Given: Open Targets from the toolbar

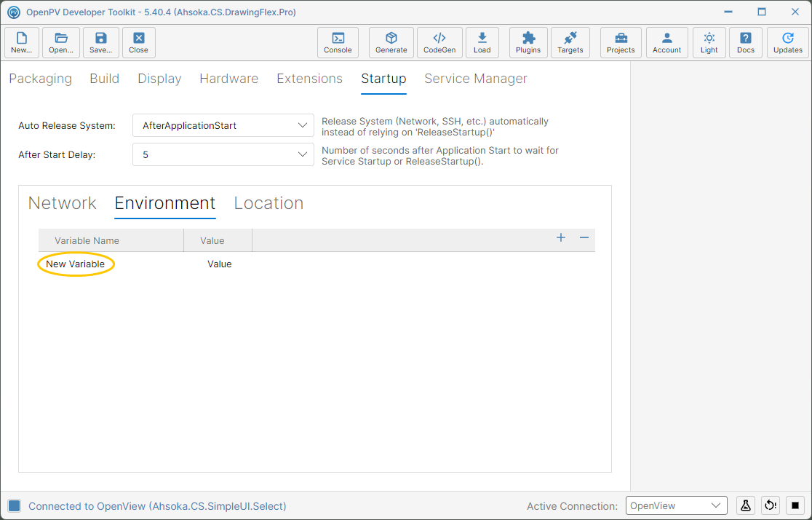Looking at the screenshot, I should click(x=570, y=42).
